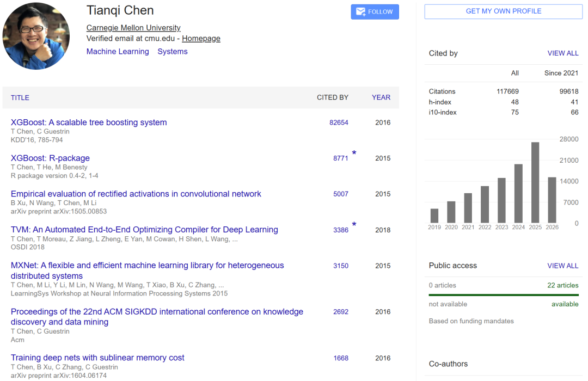This screenshot has width=588, height=381.
Task: Open the Systems interest label
Action: pyautogui.click(x=173, y=51)
